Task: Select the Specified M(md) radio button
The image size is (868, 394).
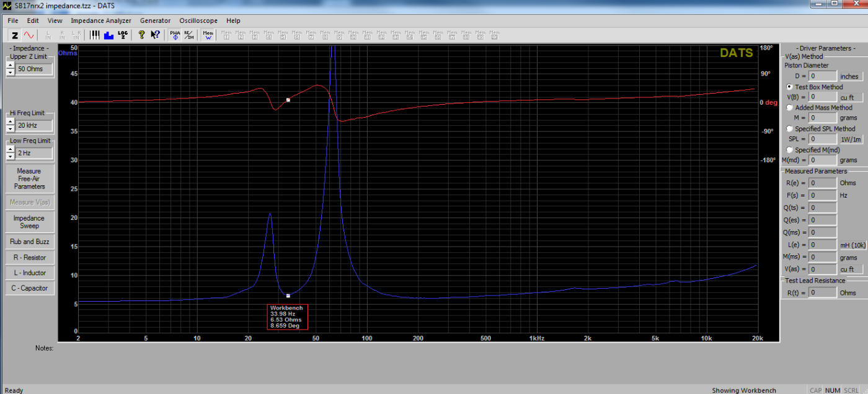Action: click(789, 149)
